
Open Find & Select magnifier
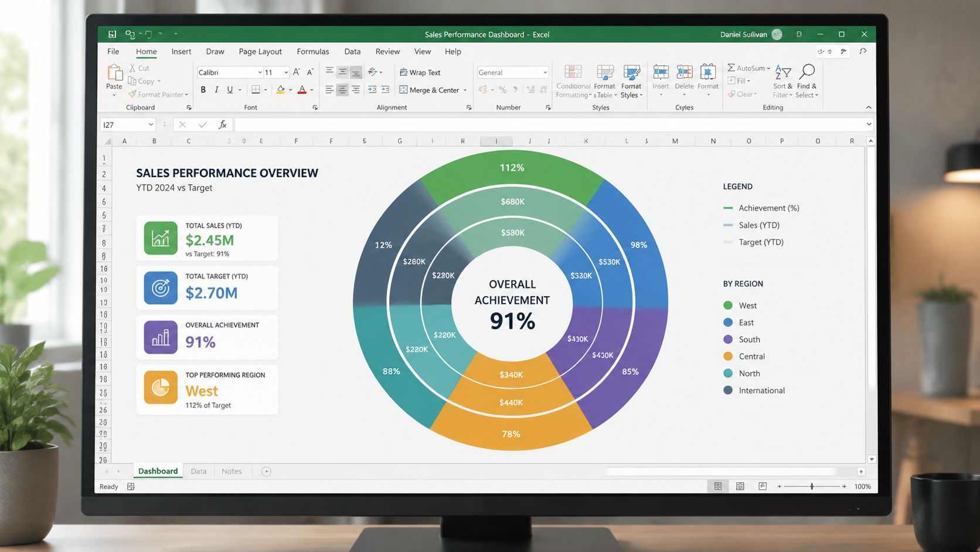(807, 72)
